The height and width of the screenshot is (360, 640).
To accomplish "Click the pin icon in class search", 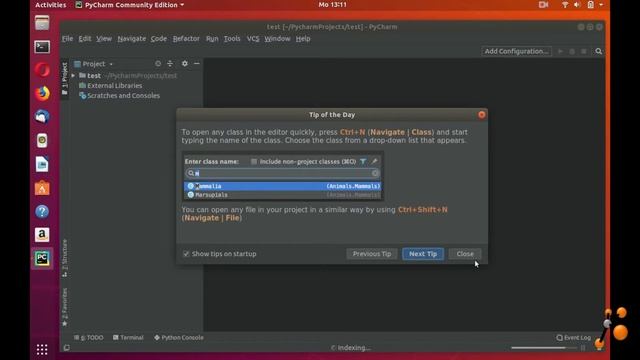I will (374, 162).
